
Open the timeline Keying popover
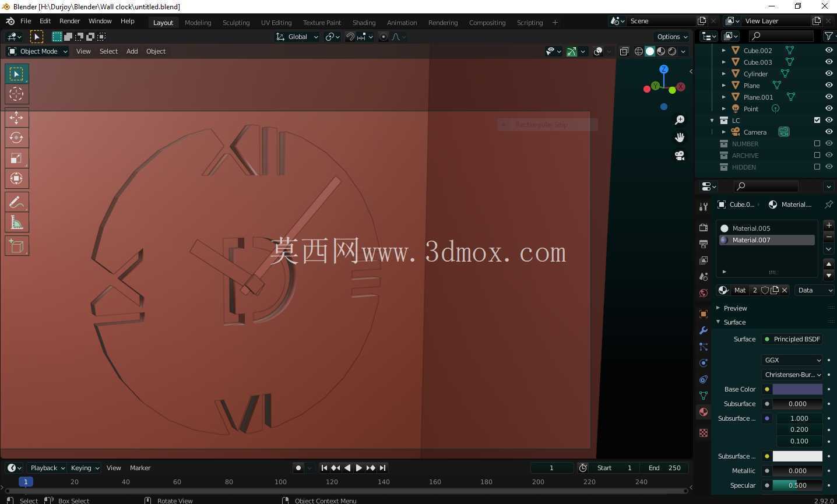pyautogui.click(x=85, y=468)
